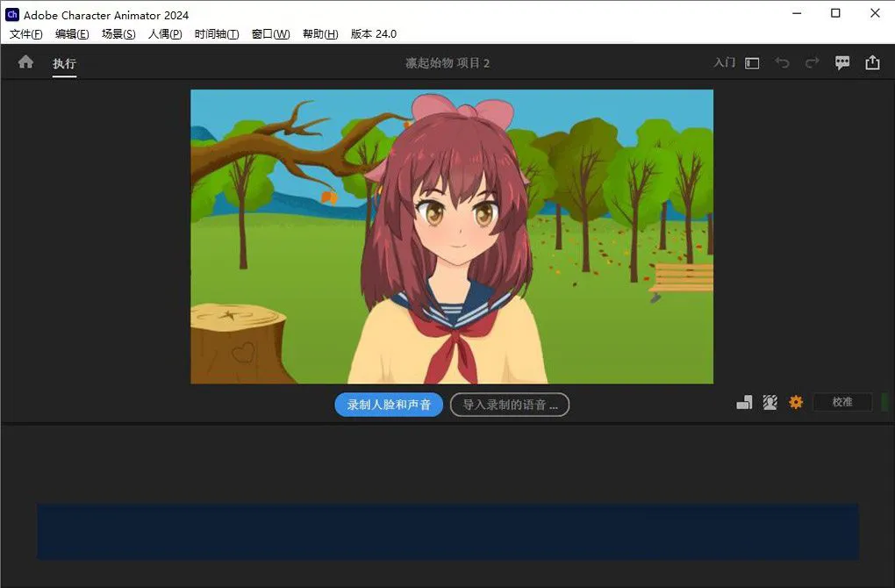895x588 pixels.
Task: Open the 窗口(W) menu
Action: [270, 34]
